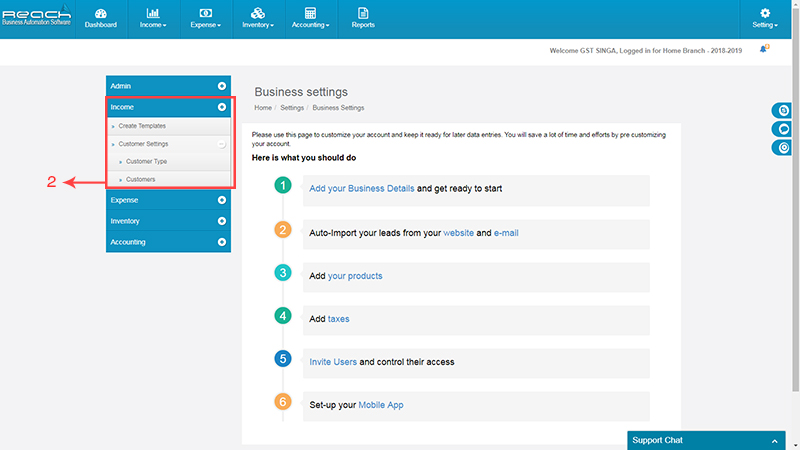800x450 pixels.
Task: Open the Accounting dropdown in top navigation
Action: 310,19
